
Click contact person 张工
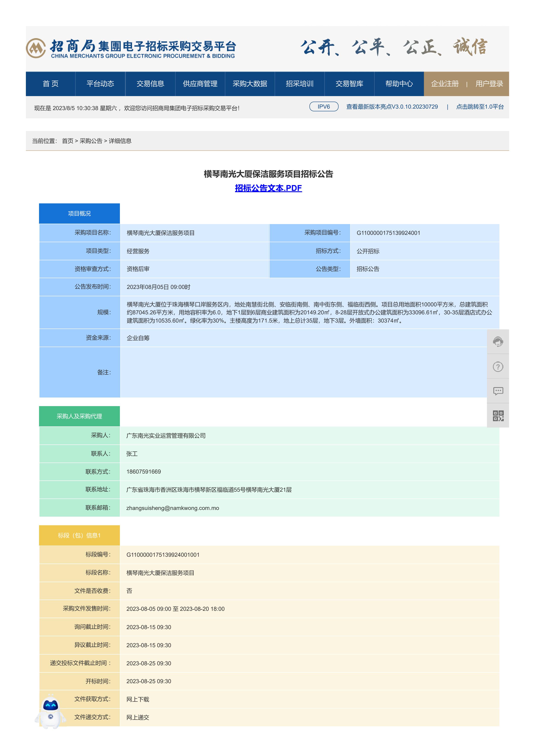click(132, 454)
